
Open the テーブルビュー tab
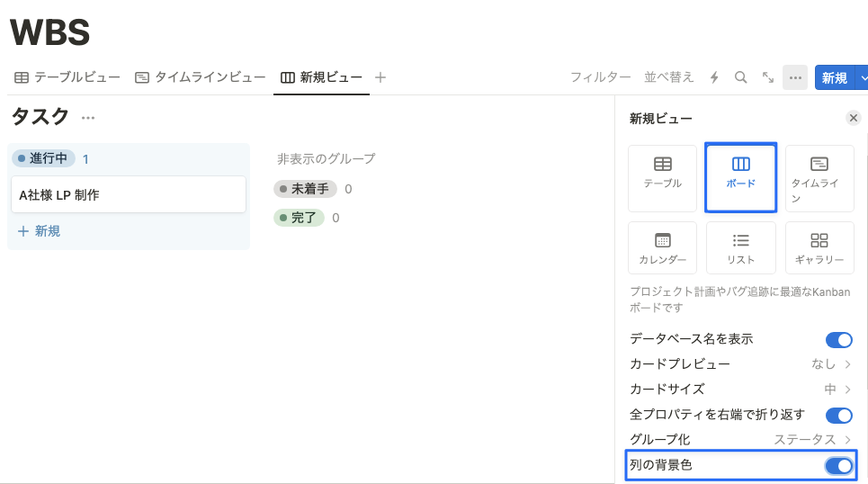(x=67, y=77)
